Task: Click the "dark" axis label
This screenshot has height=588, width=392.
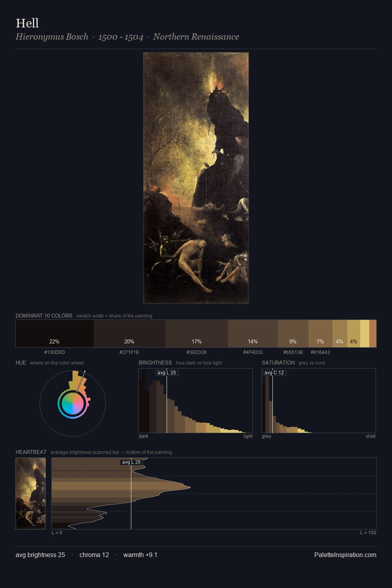Action: 143,436
